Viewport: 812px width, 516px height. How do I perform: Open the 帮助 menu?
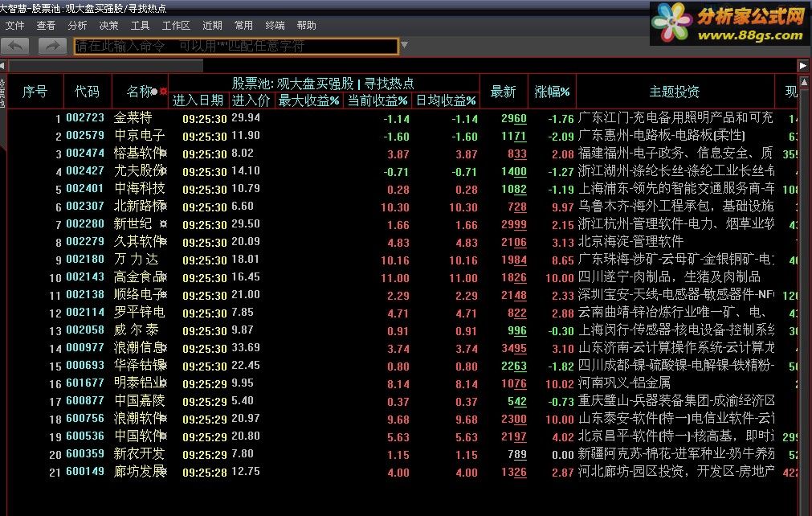click(307, 26)
